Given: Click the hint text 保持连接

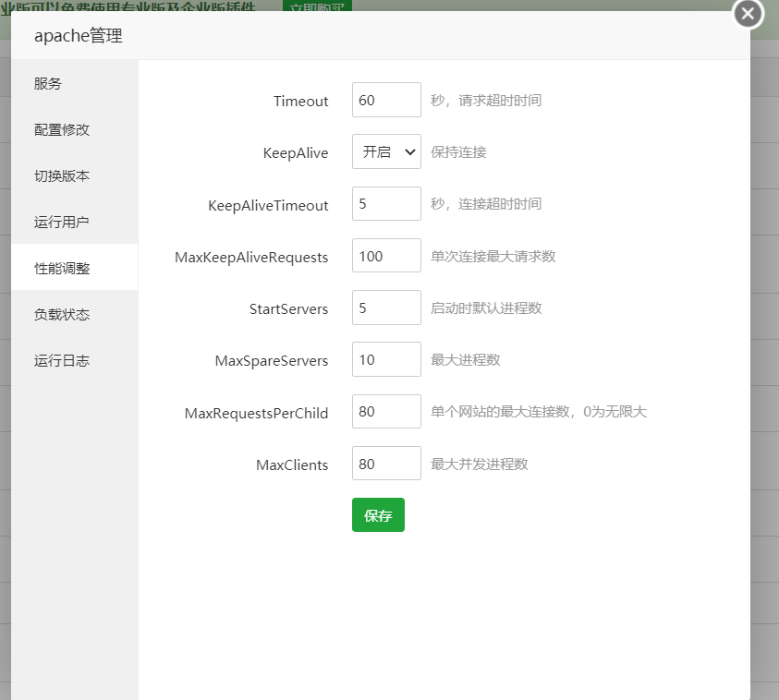Looking at the screenshot, I should click(x=458, y=152).
